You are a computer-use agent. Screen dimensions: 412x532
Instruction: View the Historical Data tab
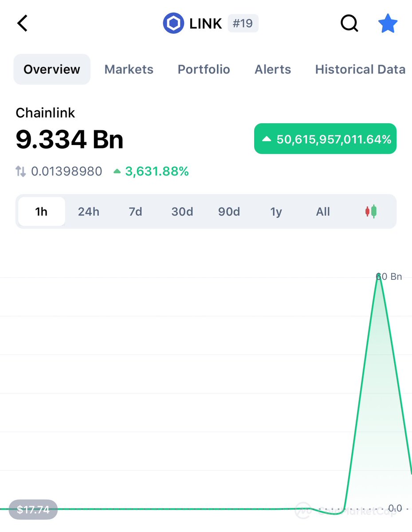(360, 69)
